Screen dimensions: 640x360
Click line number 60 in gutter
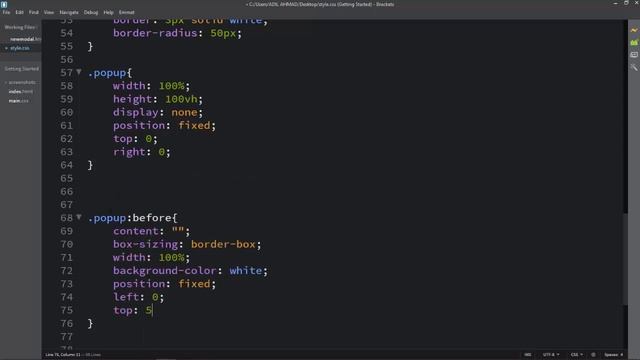pyautogui.click(x=67, y=112)
